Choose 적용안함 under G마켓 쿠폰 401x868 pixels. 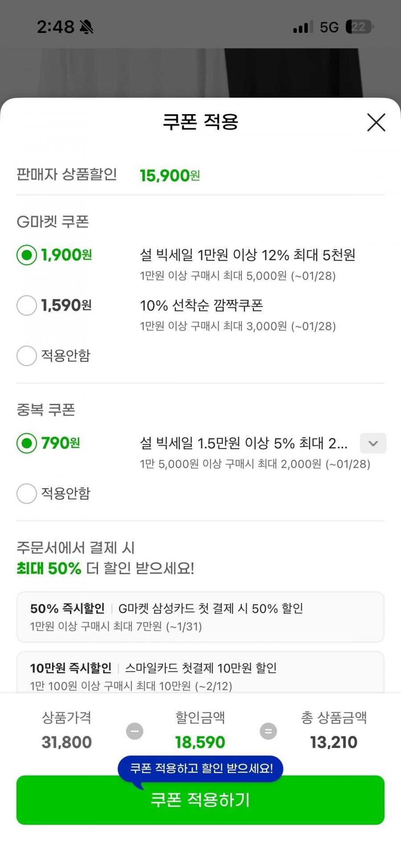click(27, 356)
